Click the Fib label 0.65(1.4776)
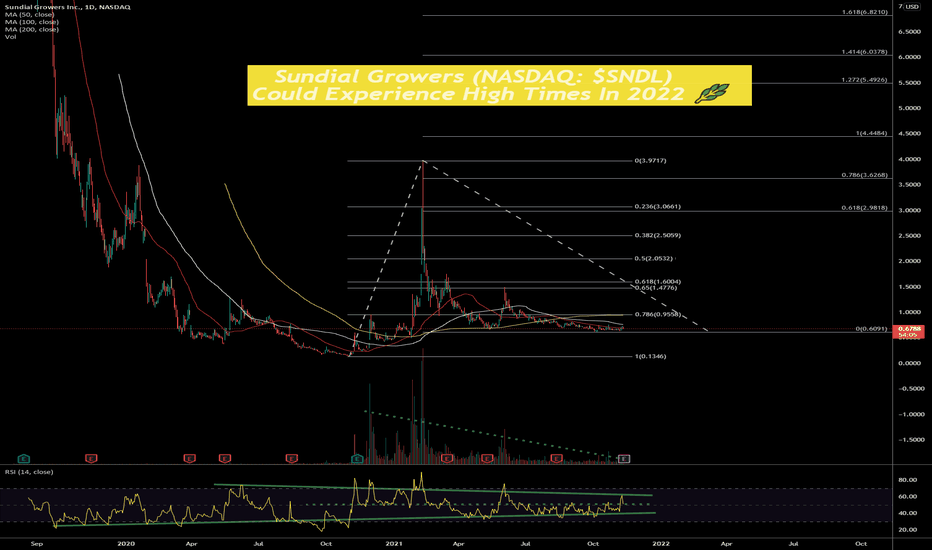 [656, 288]
